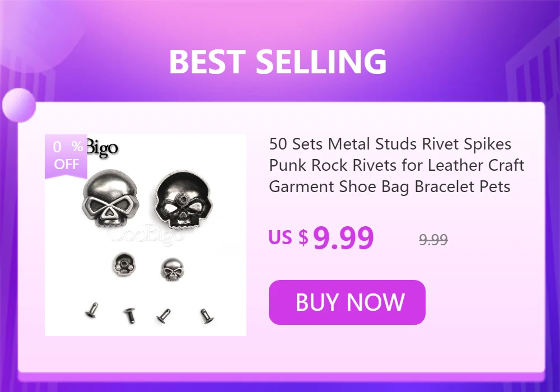Click the Garment Shoe Bag Bracelet Pets line
The width and height of the screenshot is (560, 392).
pyautogui.click(x=390, y=186)
